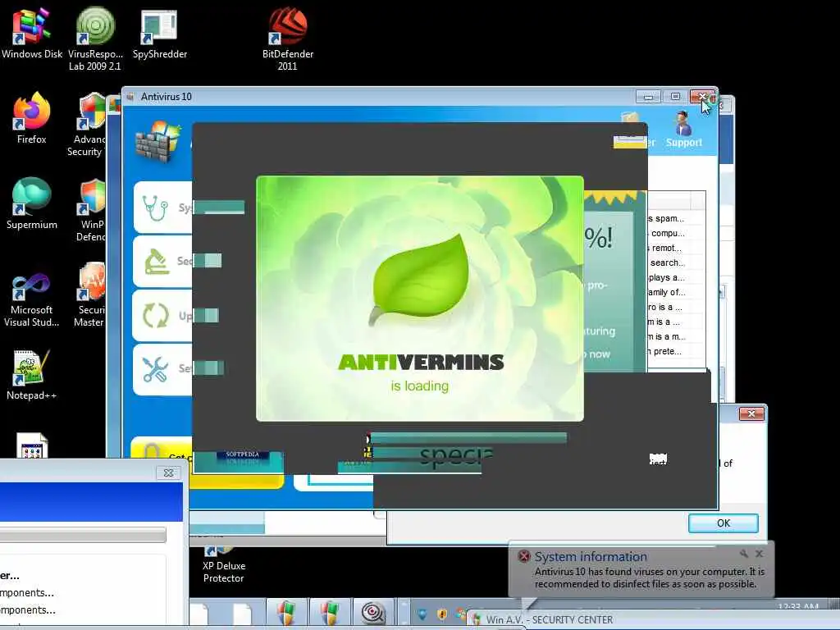Click the wrench icon on System information balloon
The image size is (840, 630).
[x=743, y=554]
